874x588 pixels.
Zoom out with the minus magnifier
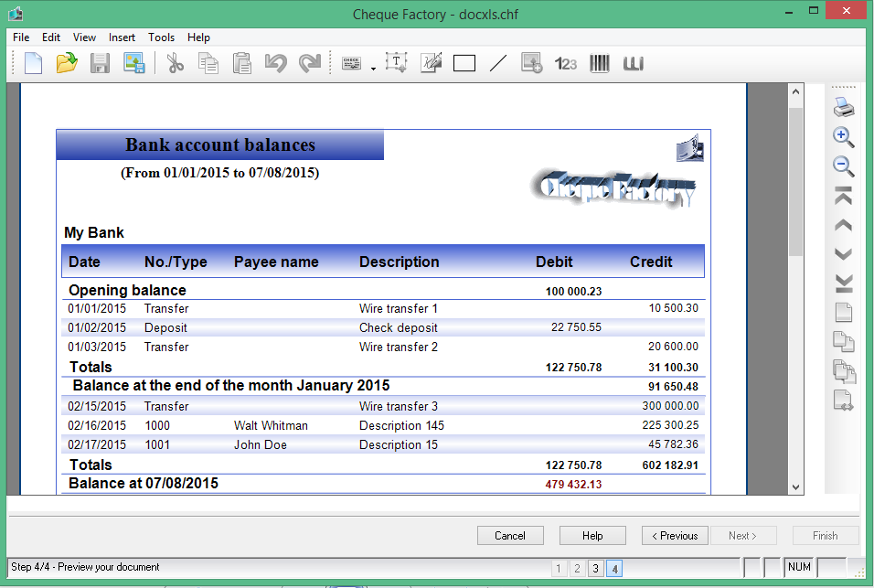click(x=843, y=166)
